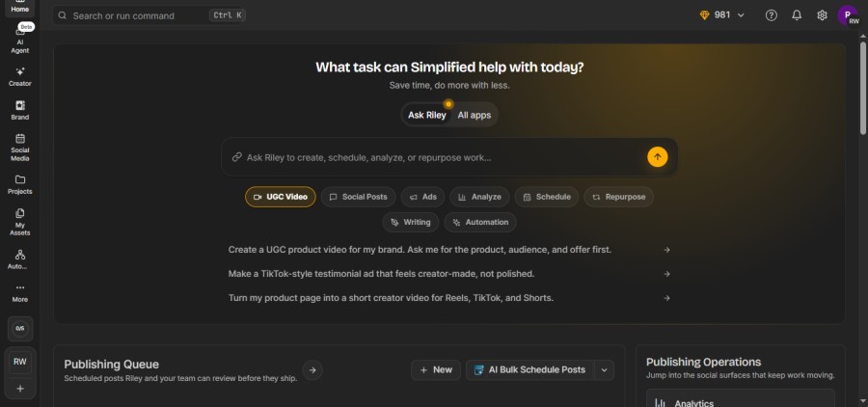Open the More sidebar menu
Viewport: 868px width, 407px height.
20,293
